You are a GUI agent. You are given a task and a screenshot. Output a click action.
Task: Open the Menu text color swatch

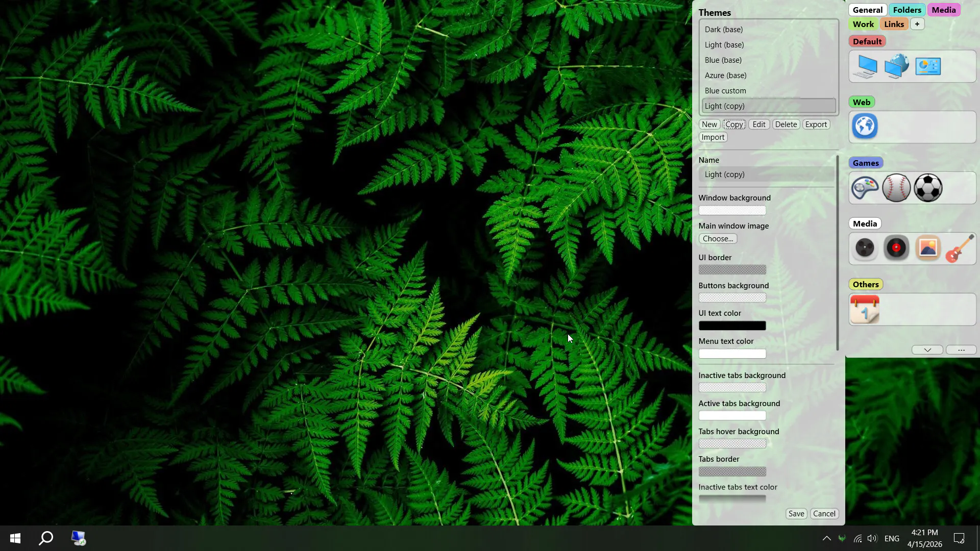coord(732,354)
